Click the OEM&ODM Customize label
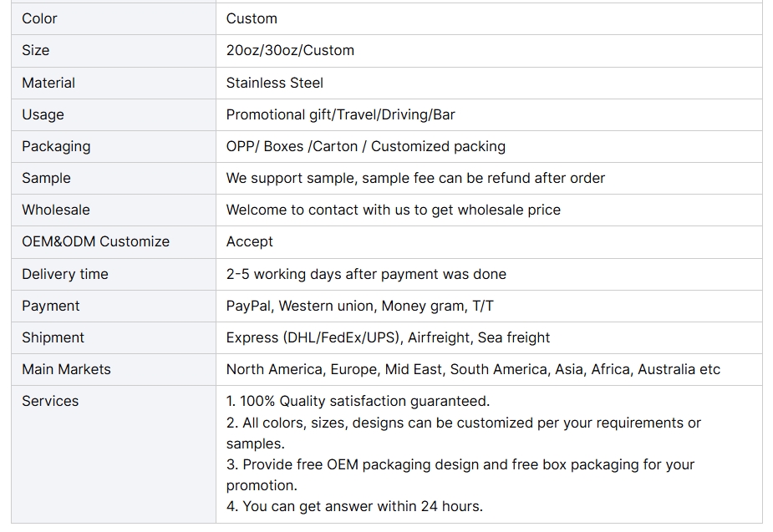This screenshot has width=773, height=532. point(95,242)
